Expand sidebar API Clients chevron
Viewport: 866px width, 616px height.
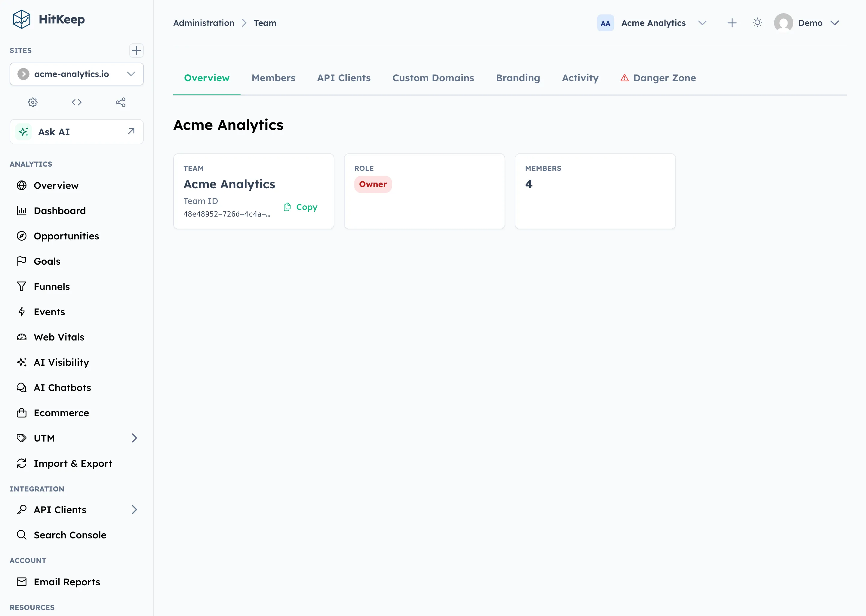pos(134,510)
